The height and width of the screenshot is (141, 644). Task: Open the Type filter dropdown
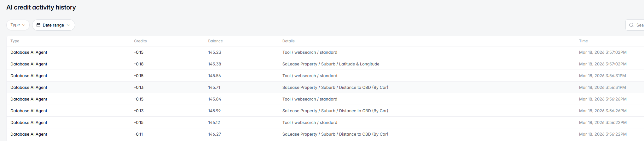tap(18, 25)
